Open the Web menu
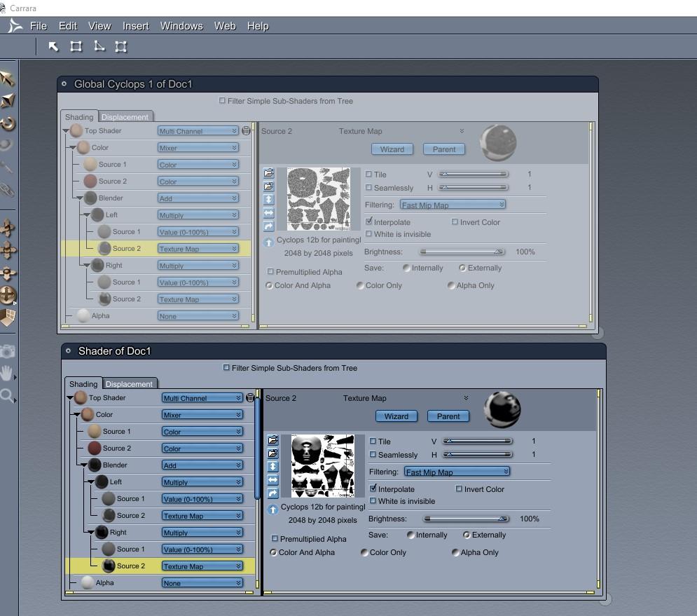 pos(225,26)
